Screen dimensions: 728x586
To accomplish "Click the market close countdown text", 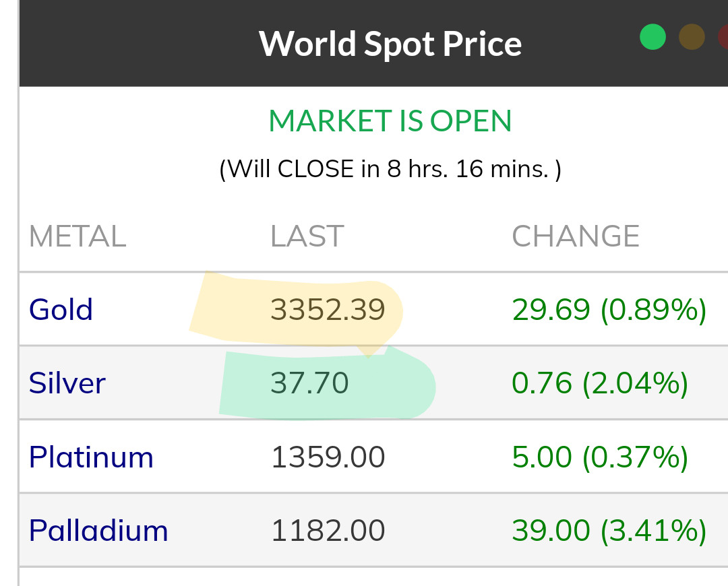I will coord(390,168).
